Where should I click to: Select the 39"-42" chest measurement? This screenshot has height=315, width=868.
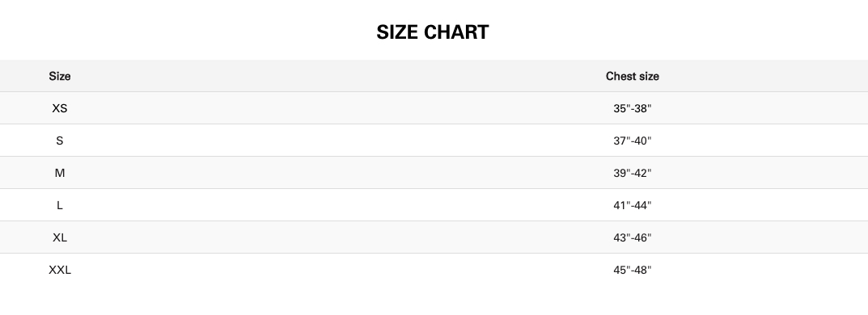(x=632, y=173)
